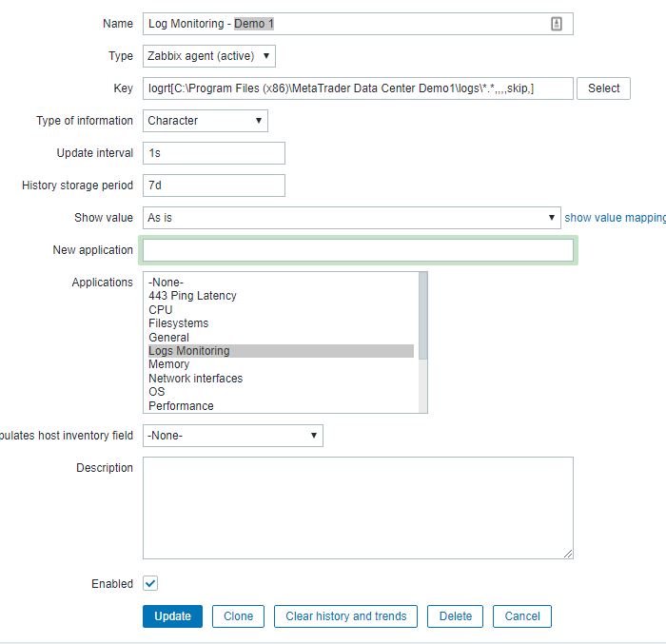
Task: Click into the New application field
Action: [358, 250]
